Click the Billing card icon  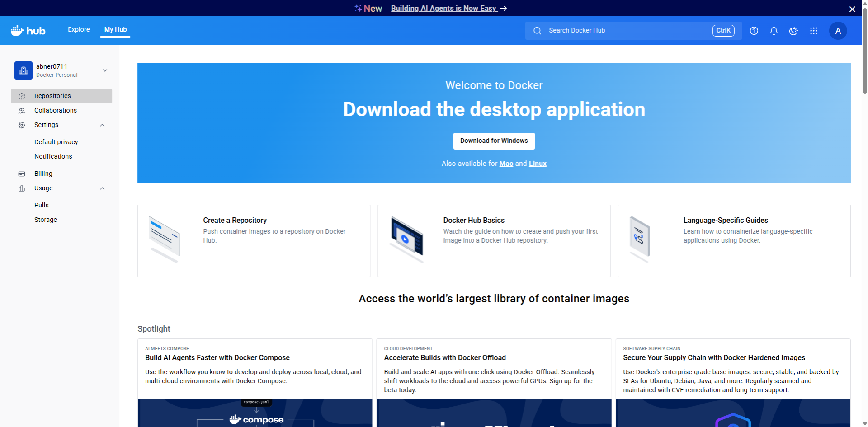tap(22, 174)
